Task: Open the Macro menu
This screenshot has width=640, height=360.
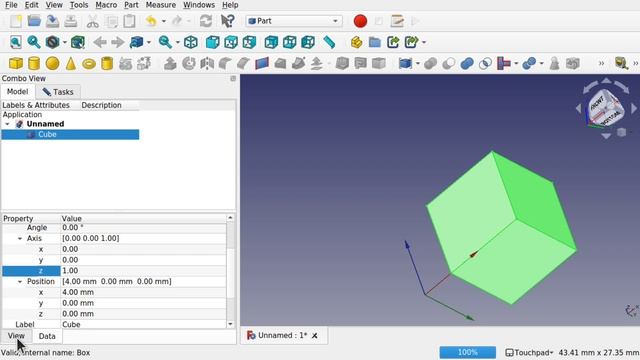Action: tap(106, 5)
